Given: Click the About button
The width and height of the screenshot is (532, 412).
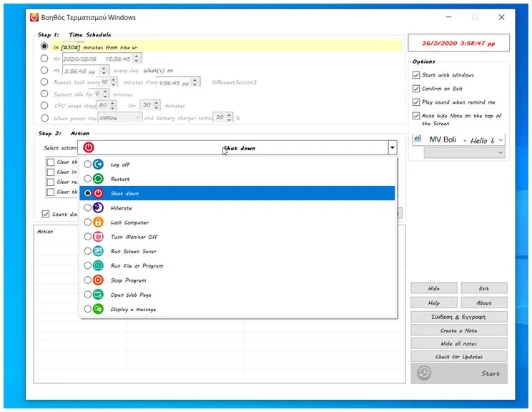Looking at the screenshot, I should tap(484, 303).
